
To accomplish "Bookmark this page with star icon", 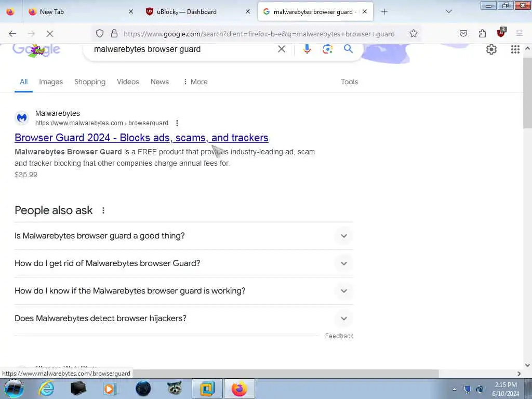I will pos(413,34).
